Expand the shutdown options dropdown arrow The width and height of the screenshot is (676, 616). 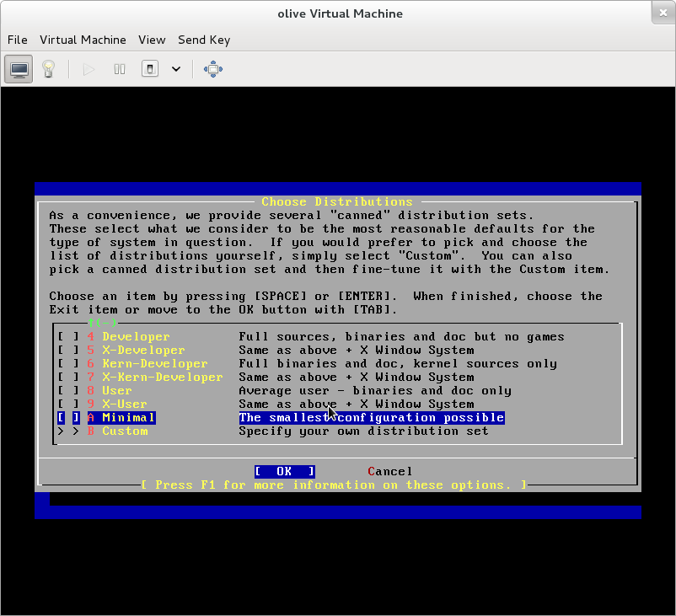click(x=176, y=69)
